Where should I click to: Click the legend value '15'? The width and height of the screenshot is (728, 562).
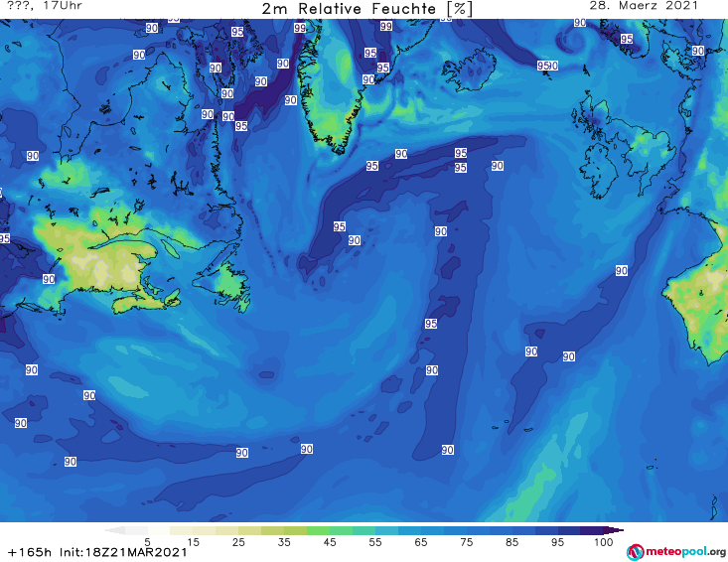pos(193,542)
